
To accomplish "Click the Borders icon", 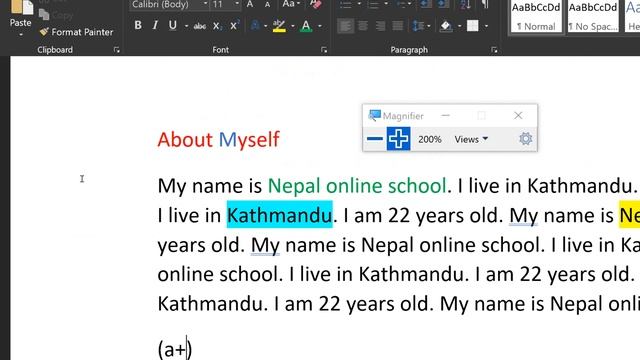I will pos(473,26).
